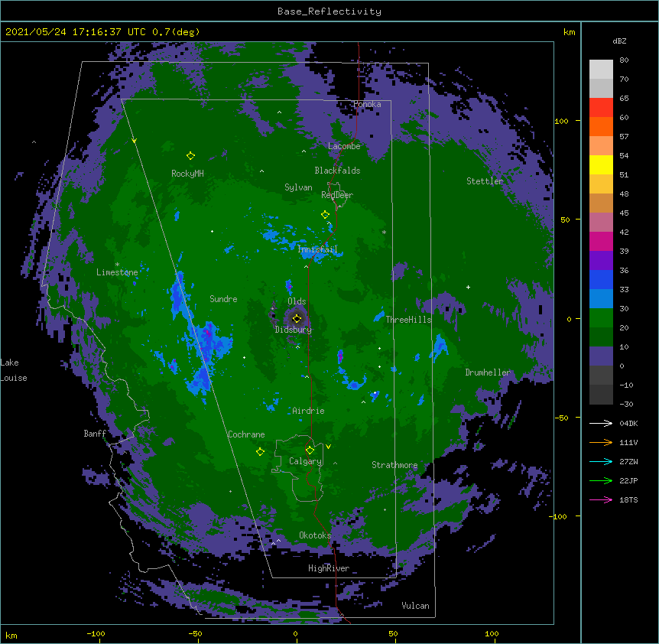
Task: Click the white 04DK arrow in legend
Action: pos(601,423)
